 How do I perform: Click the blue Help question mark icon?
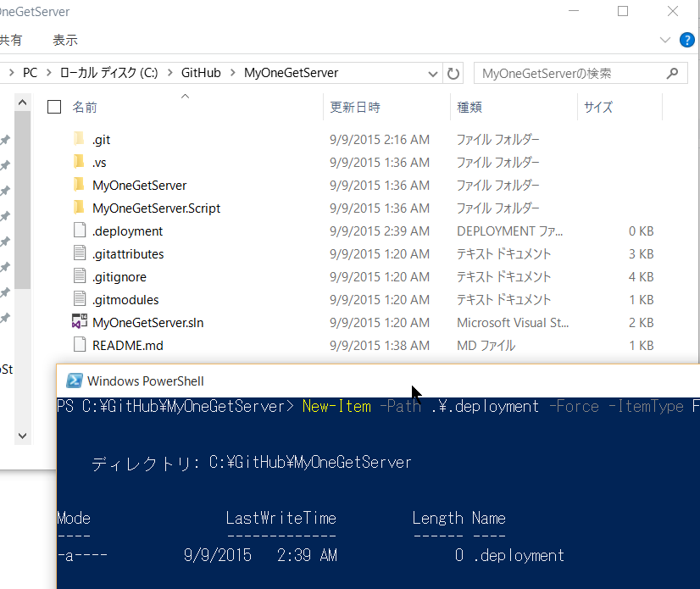686,40
